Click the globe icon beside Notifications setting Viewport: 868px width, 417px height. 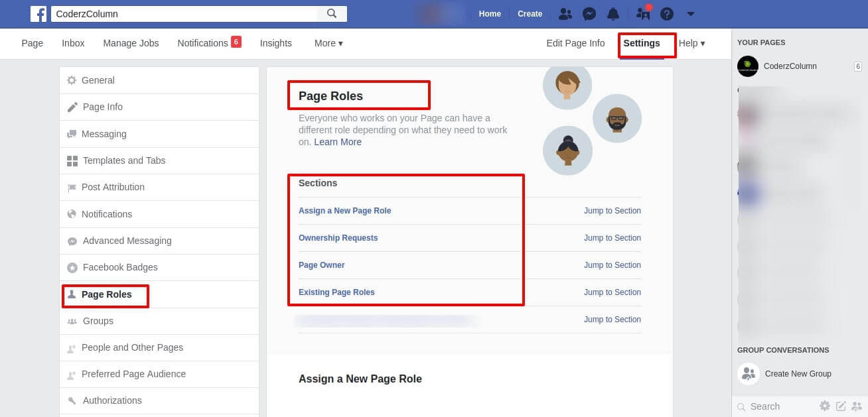tap(72, 214)
